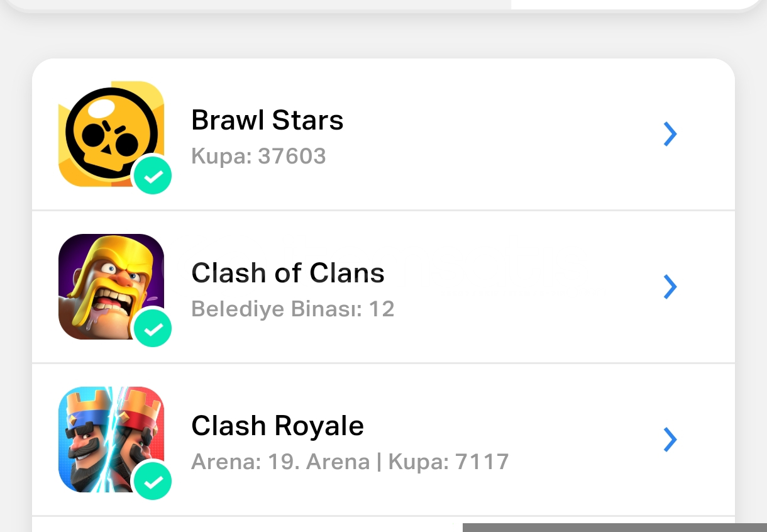Click the dark gray bar at the bottom
Viewport: 767px width, 532px height.
[x=615, y=528]
